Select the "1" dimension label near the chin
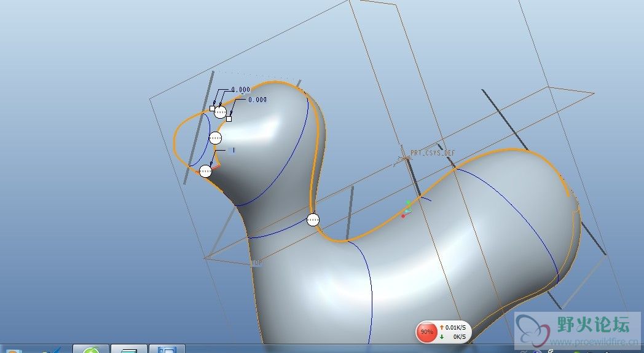Image resolution: width=644 pixels, height=353 pixels. (233, 151)
